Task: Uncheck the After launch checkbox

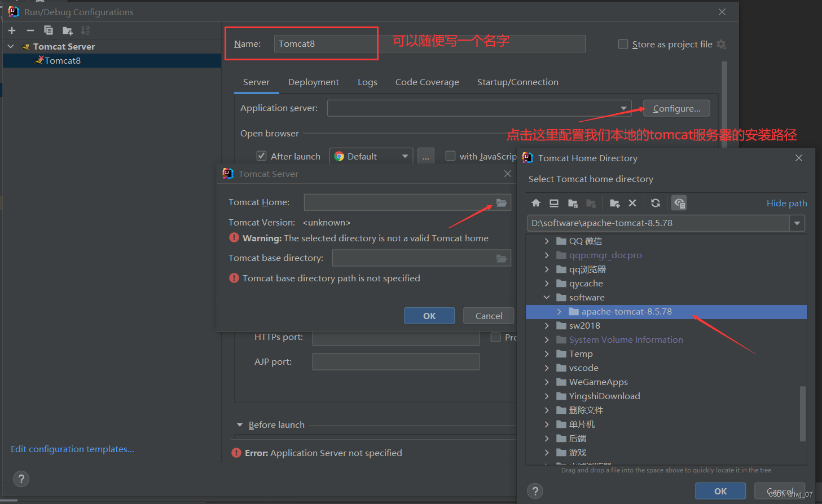Action: (x=261, y=156)
